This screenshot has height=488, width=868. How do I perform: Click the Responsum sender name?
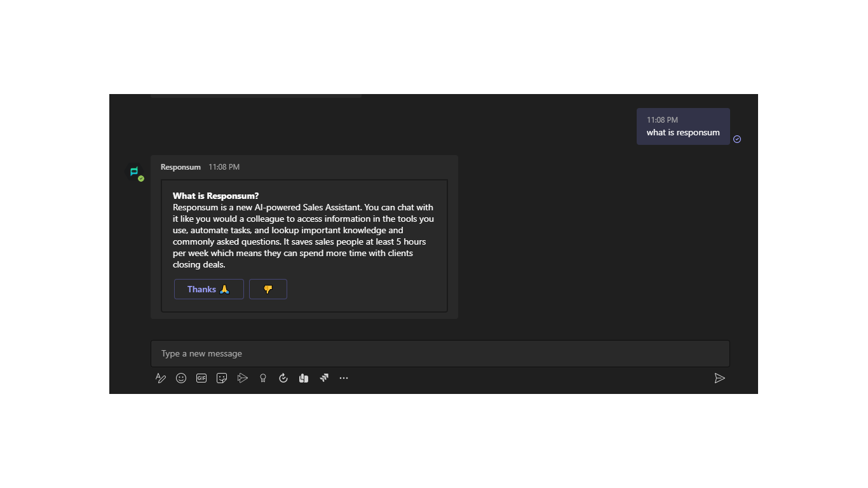click(180, 167)
